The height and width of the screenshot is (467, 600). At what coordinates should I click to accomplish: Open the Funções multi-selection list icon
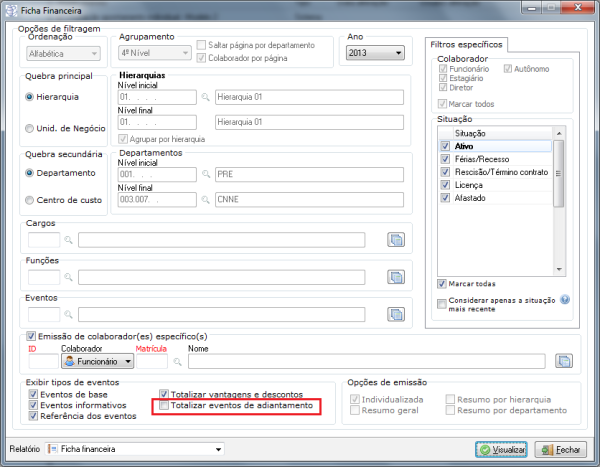[397, 277]
